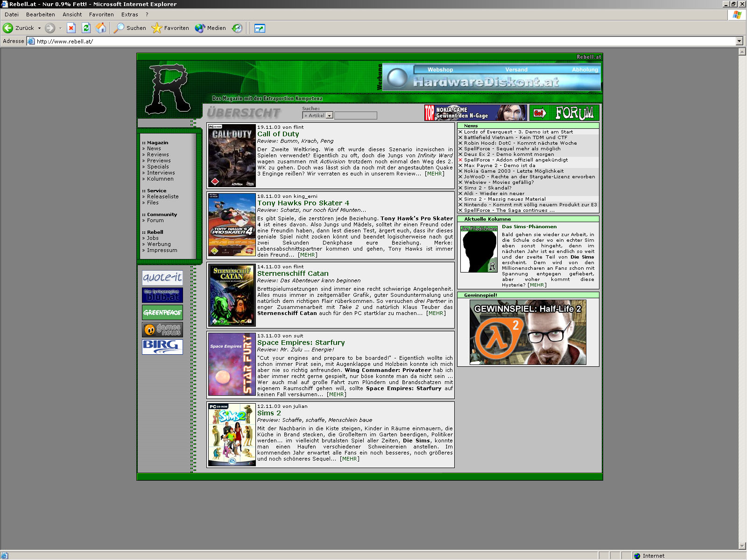The height and width of the screenshot is (560, 747).
Task: Expand the Artikel search type dropdown
Action: pos(329,116)
